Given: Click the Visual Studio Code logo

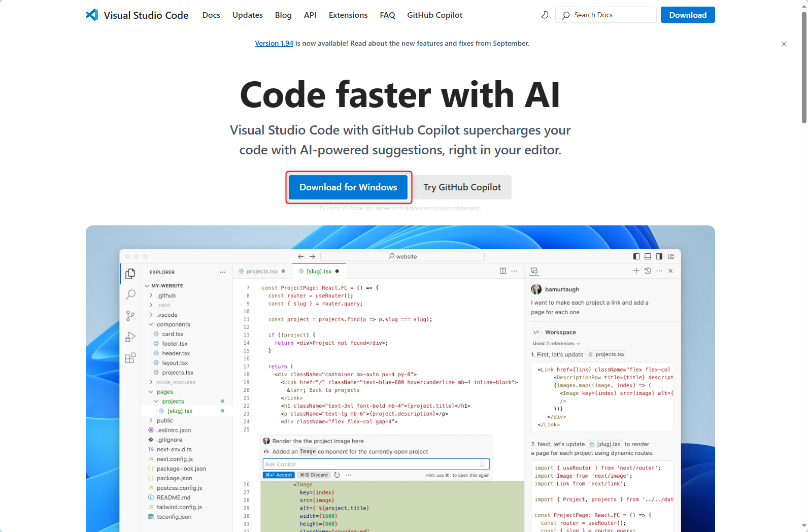Looking at the screenshot, I should click(x=92, y=15).
